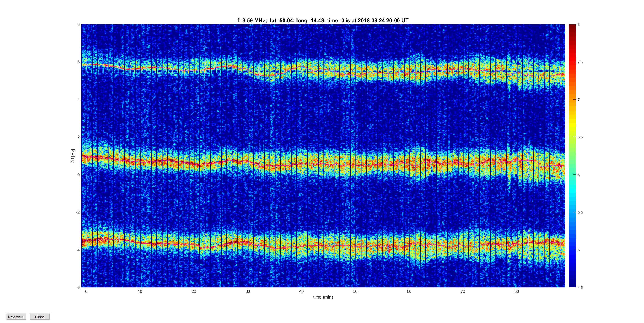644x323 pixels.
Task: Click the plot title text
Action: (323, 21)
